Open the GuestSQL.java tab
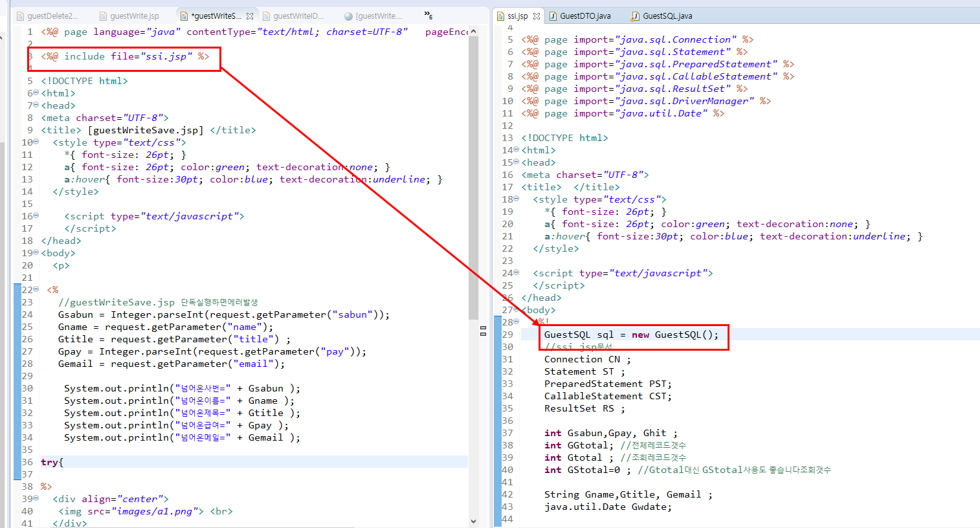980x528 pixels. click(x=667, y=16)
